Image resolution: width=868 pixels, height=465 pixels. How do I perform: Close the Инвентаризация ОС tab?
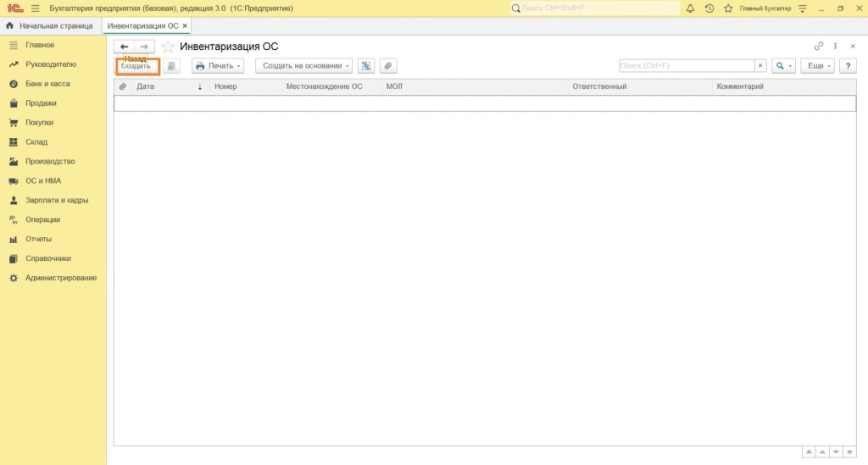(x=185, y=26)
